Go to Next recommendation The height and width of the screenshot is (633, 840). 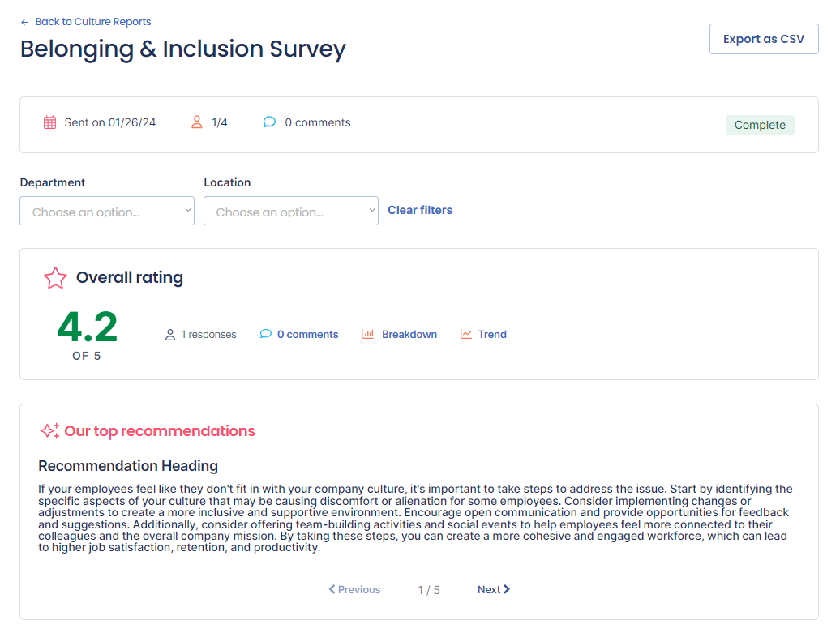(x=493, y=590)
